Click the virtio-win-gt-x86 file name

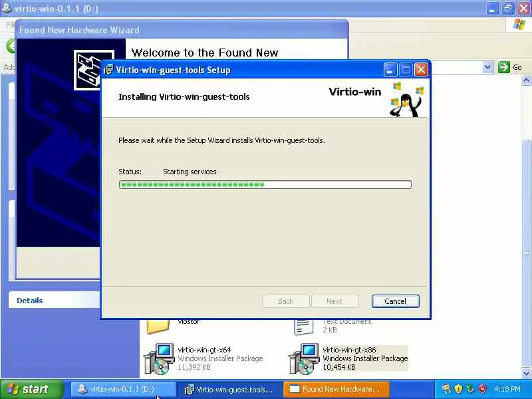tap(350, 350)
